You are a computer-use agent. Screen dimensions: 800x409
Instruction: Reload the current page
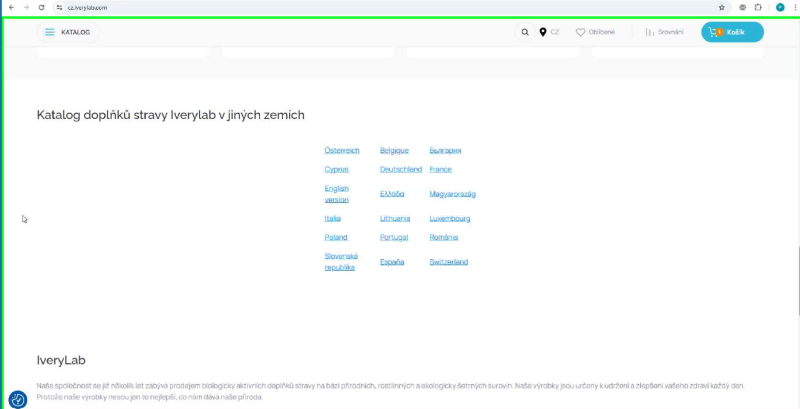pyautogui.click(x=42, y=8)
